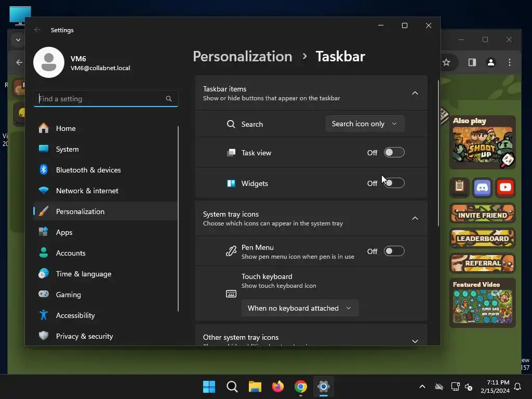The width and height of the screenshot is (532, 399).
Task: Launch Firefox from the taskbar
Action: [x=278, y=387]
